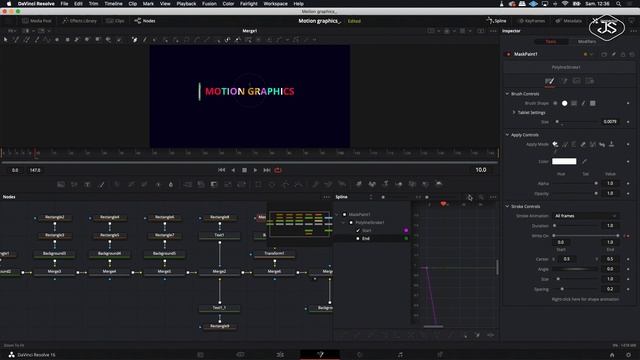Select the Paint tool in Fusion toolbar
This screenshot has width=640, height=360.
101,184
